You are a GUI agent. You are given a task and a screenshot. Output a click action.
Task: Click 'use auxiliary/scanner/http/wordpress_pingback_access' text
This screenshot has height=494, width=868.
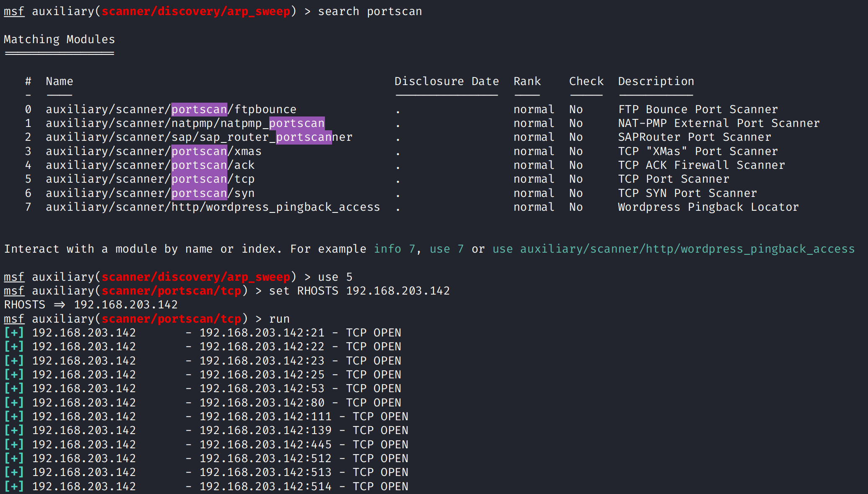coord(673,249)
